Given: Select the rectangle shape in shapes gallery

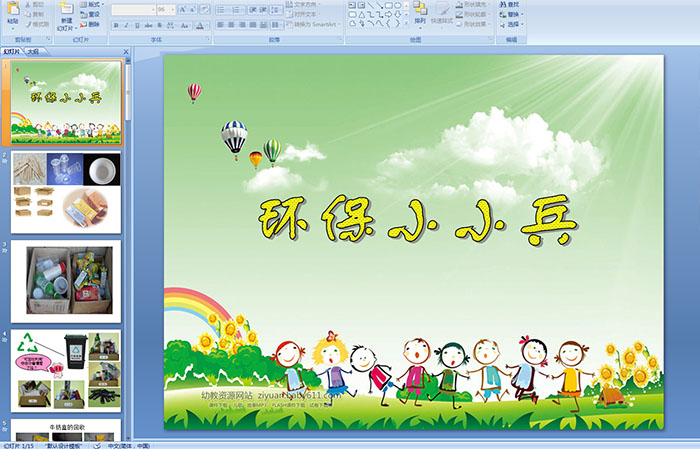Looking at the screenshot, I should point(389,5).
